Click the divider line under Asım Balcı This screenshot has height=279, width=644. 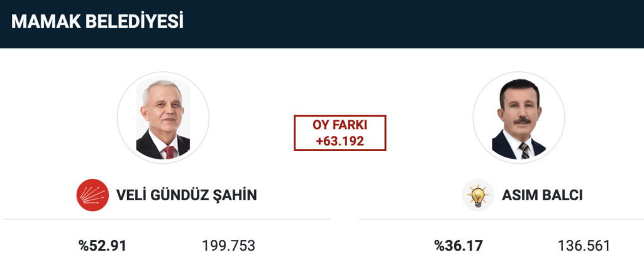click(501, 219)
